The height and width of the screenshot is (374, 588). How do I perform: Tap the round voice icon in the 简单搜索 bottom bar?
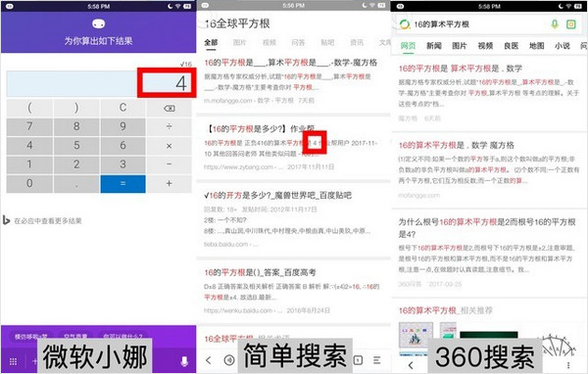[229, 360]
